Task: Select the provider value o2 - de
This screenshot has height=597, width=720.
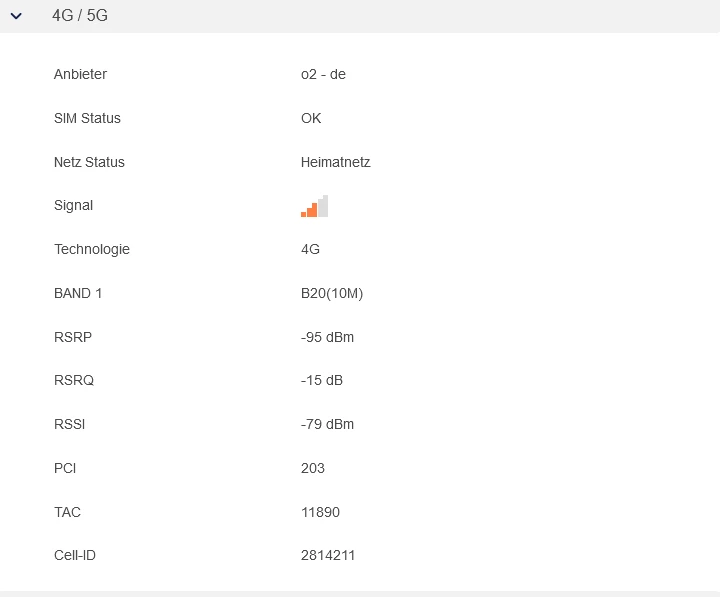Action: [323, 74]
